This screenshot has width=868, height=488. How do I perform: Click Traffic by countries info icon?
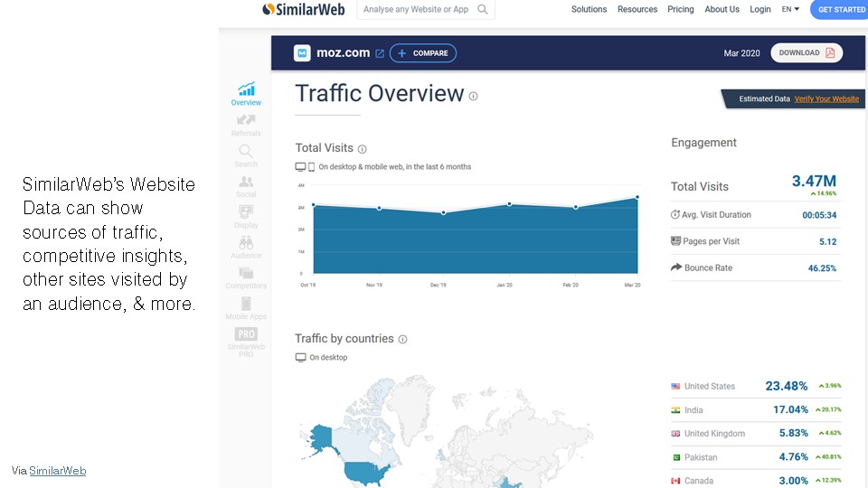pyautogui.click(x=403, y=339)
